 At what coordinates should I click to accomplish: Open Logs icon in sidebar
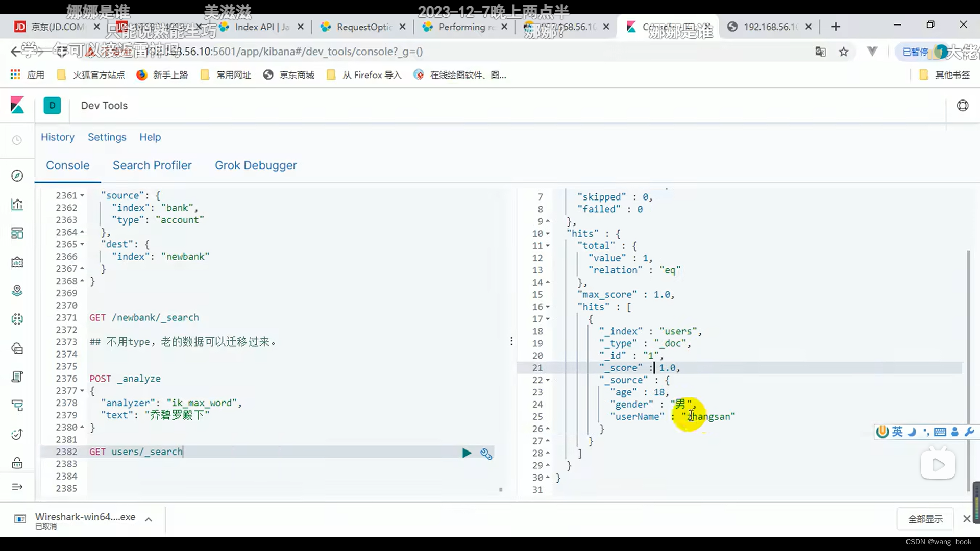(17, 377)
